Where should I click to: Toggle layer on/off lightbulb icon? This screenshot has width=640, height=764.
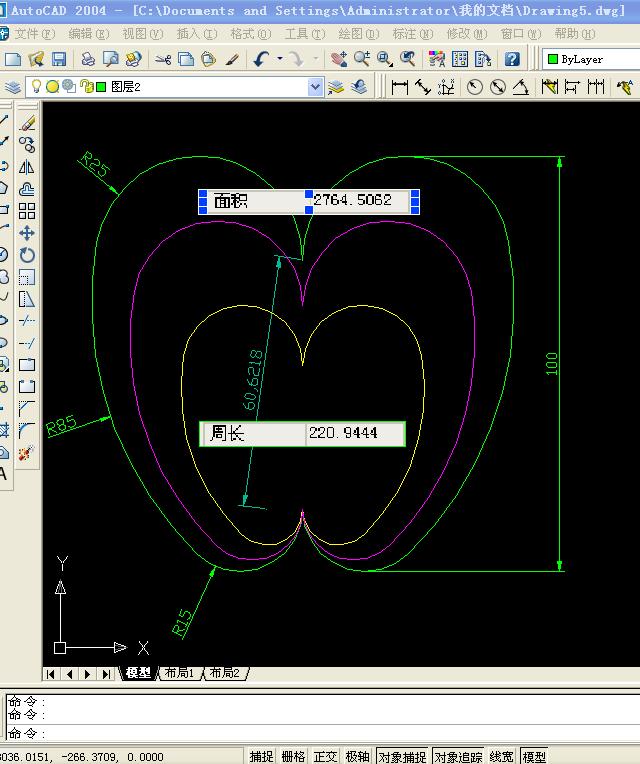pyautogui.click(x=36, y=87)
